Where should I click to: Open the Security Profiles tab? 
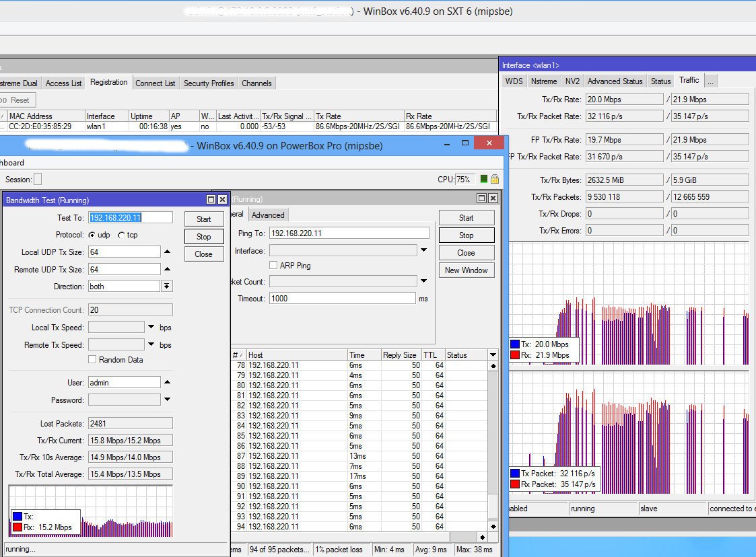(209, 83)
